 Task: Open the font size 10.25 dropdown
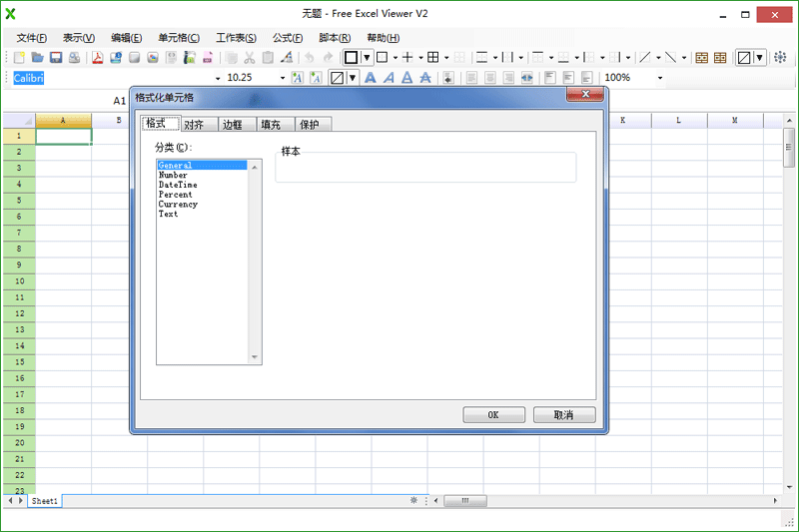pos(283,78)
